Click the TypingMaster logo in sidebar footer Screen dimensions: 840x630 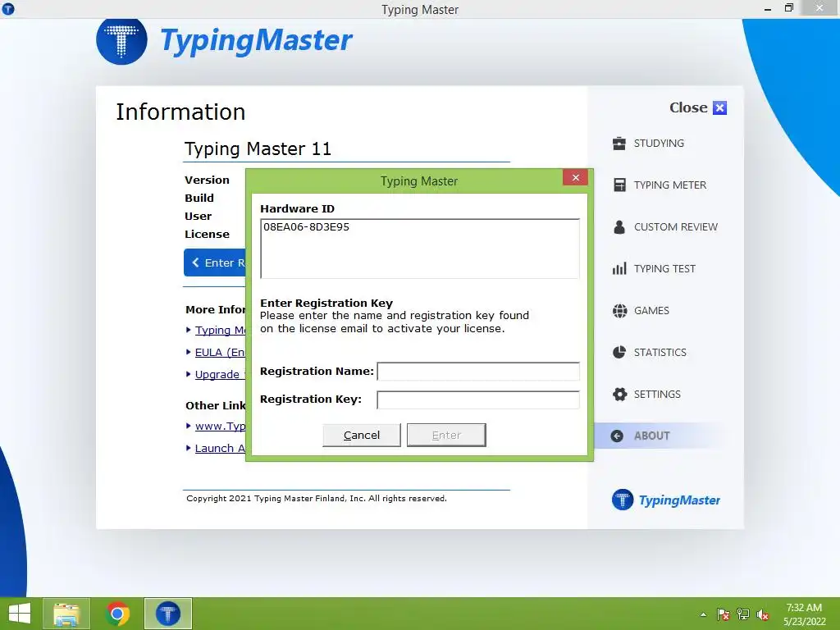point(666,500)
